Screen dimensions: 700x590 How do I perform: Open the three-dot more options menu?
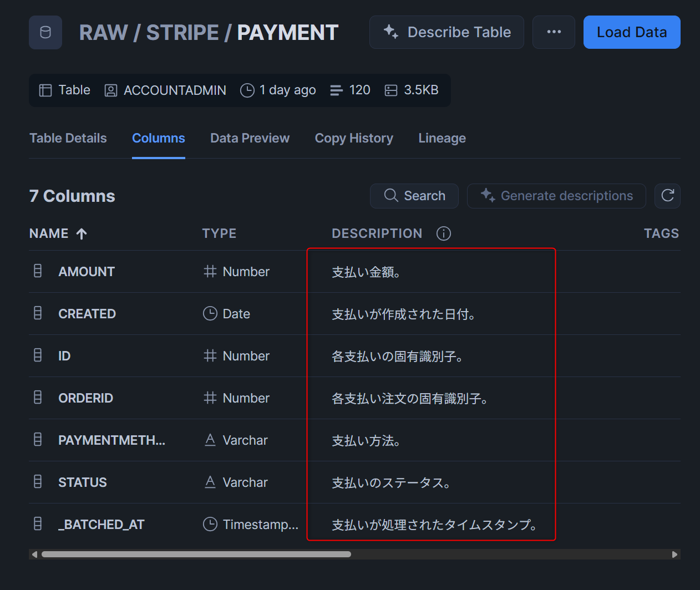pos(554,32)
